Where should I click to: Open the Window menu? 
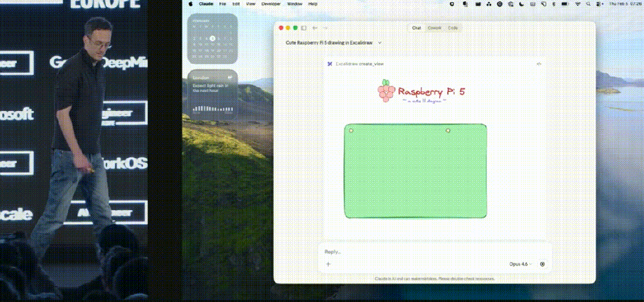[295, 4]
